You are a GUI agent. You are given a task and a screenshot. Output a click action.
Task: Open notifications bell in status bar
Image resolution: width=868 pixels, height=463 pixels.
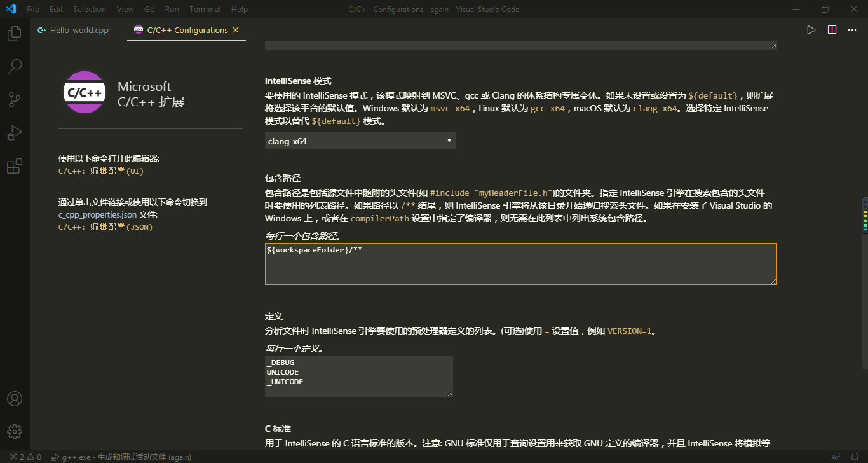[855, 457]
